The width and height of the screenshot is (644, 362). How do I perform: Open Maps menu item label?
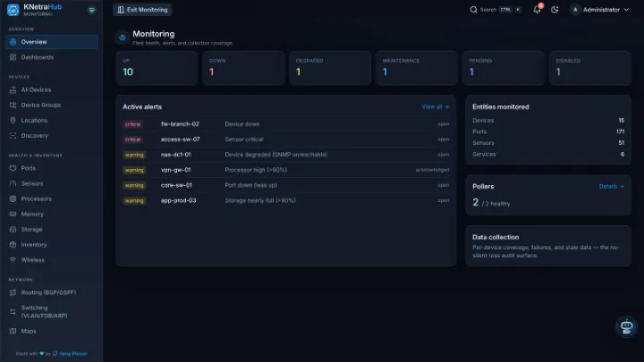(x=29, y=331)
